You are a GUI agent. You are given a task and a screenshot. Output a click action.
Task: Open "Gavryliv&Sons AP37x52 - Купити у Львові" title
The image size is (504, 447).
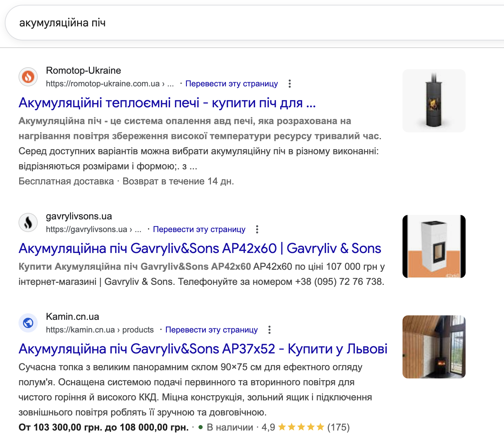(x=203, y=349)
